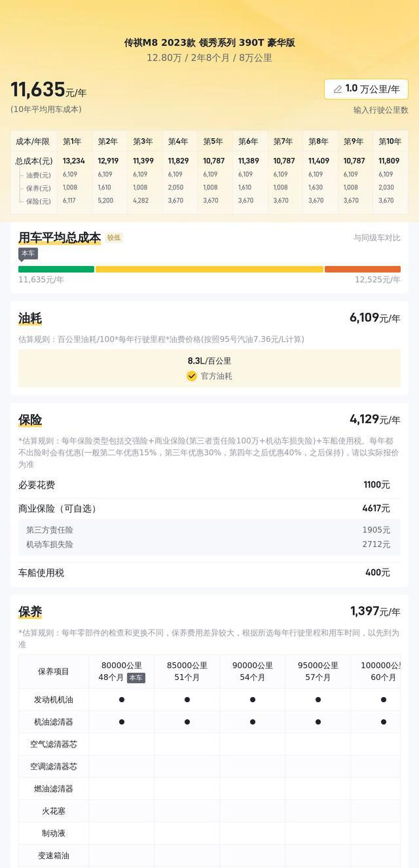Open the 输入行驶公里数 mileage input

(x=381, y=110)
